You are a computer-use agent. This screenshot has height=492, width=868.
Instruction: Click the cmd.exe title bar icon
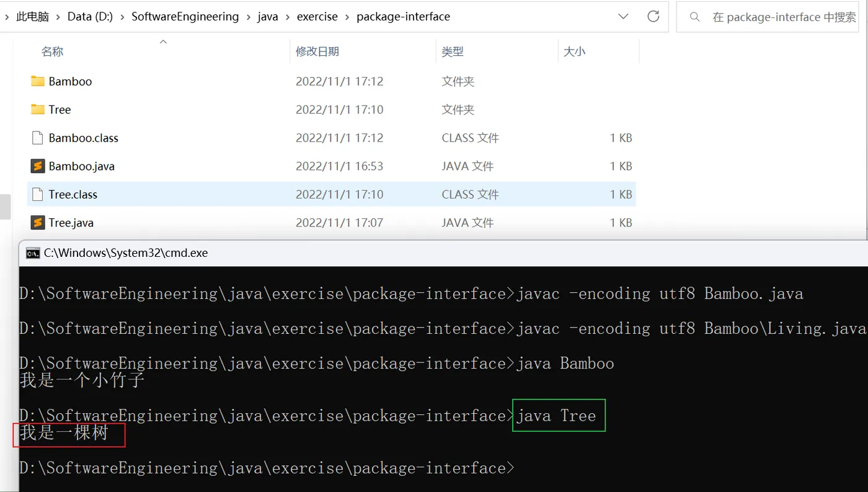point(33,253)
